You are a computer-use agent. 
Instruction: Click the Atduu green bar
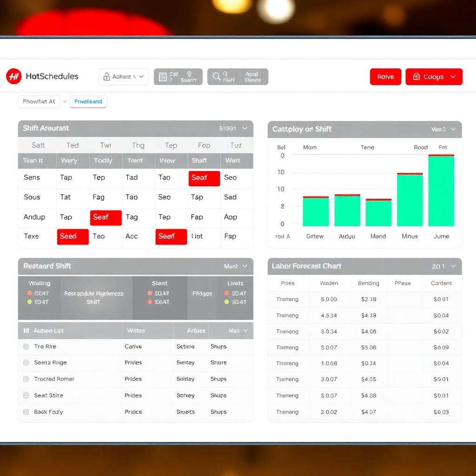tap(347, 211)
